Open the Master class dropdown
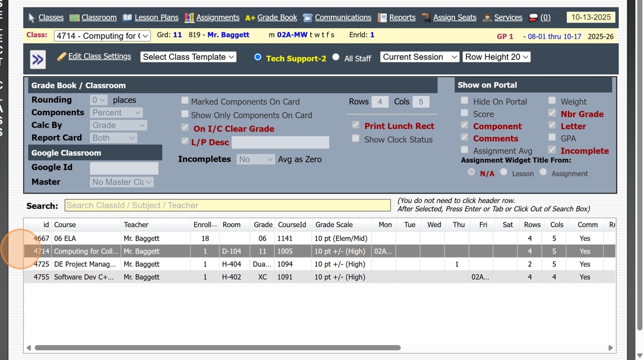 pyautogui.click(x=121, y=182)
